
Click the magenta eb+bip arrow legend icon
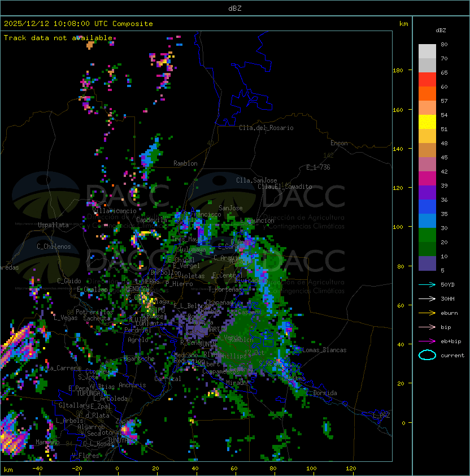427,341
